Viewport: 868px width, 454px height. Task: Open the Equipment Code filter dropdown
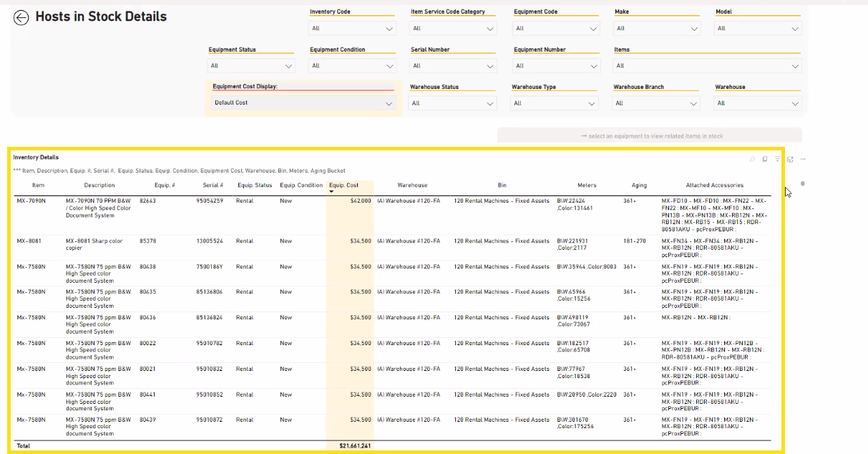[556, 29]
